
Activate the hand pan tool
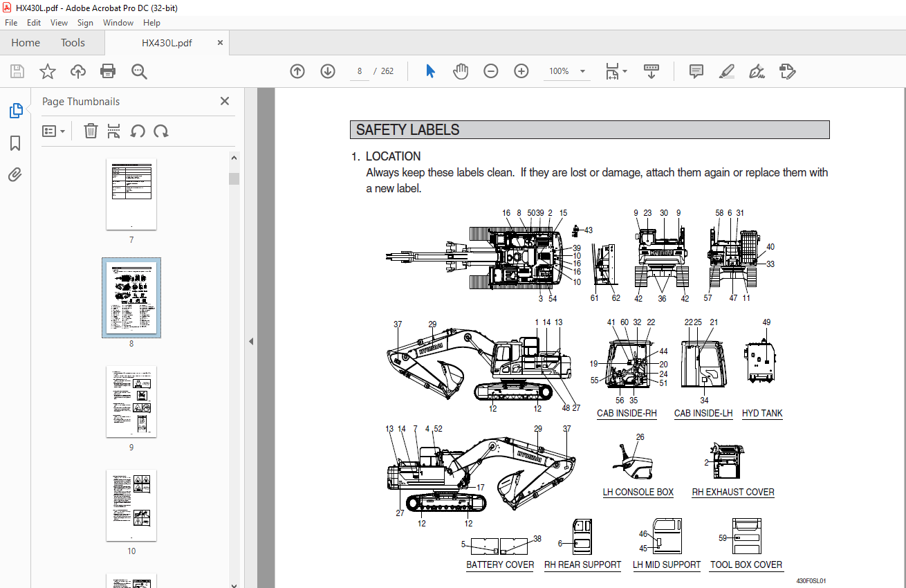click(461, 71)
